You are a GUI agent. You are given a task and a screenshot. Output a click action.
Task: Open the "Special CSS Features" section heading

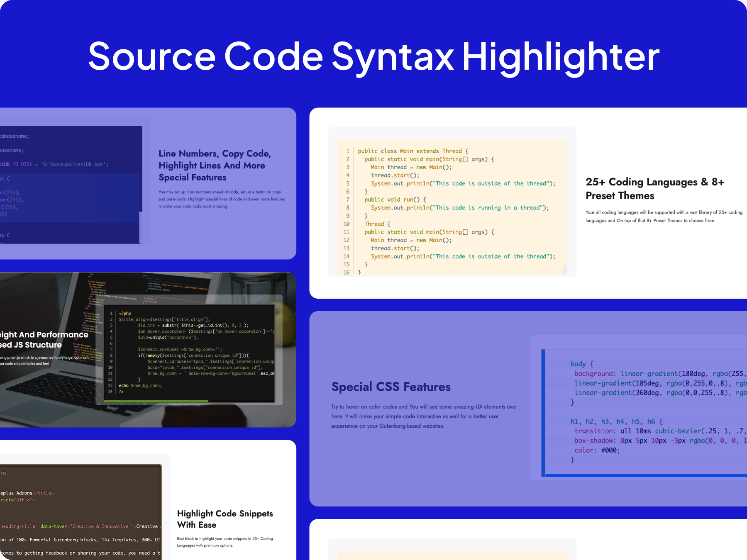coord(391,387)
